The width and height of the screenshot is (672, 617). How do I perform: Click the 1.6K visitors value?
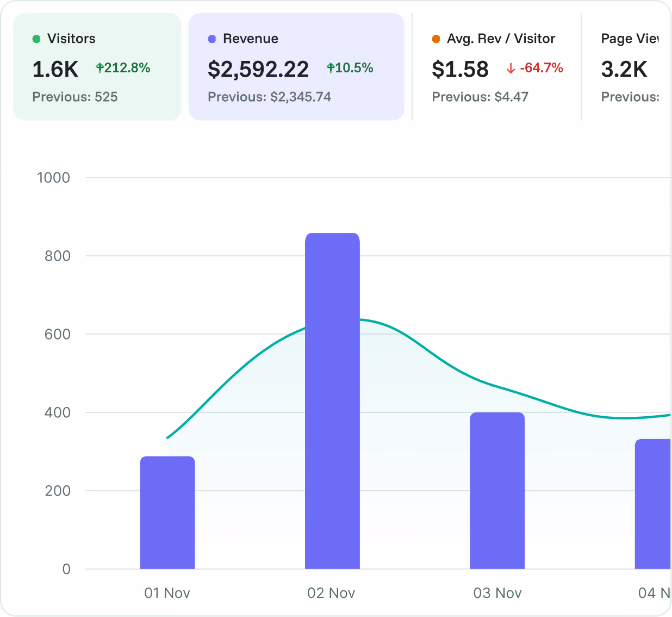[x=55, y=69]
